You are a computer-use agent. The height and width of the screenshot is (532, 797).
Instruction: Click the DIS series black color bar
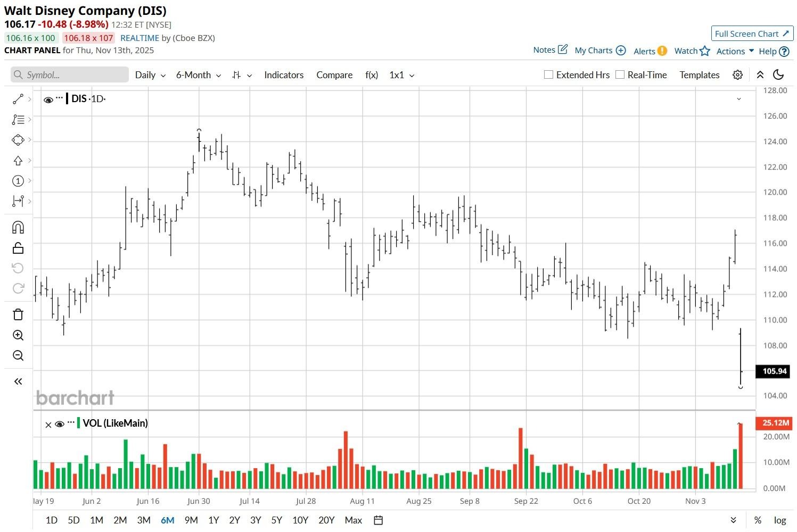pos(67,98)
